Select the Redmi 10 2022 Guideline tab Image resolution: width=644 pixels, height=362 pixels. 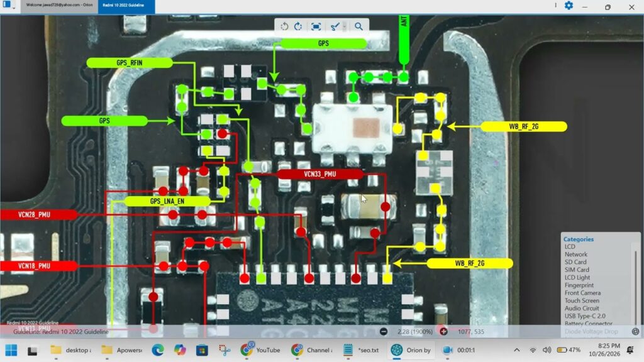(126, 6)
